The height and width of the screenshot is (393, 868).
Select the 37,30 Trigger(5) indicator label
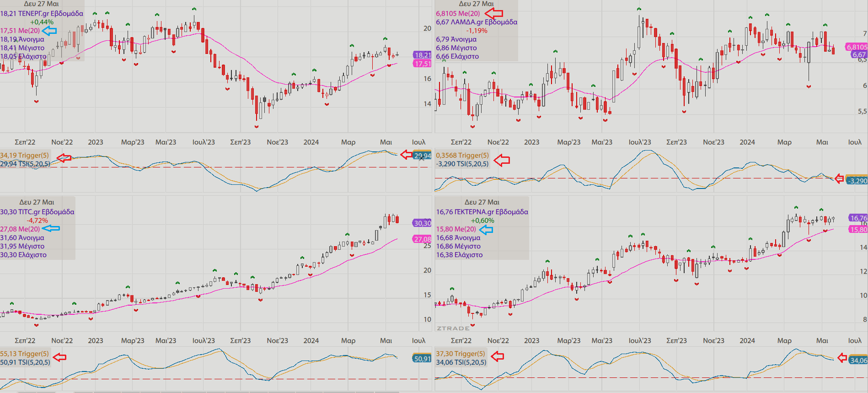pos(461,354)
